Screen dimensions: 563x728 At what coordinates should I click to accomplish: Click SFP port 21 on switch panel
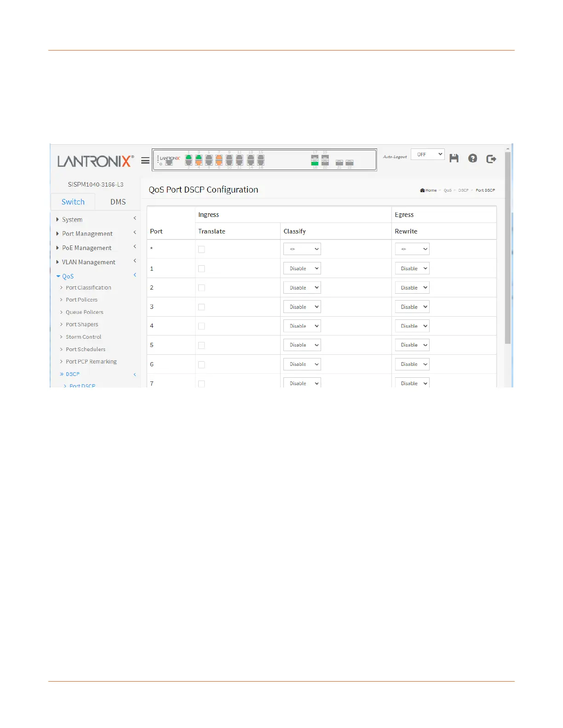(x=339, y=163)
